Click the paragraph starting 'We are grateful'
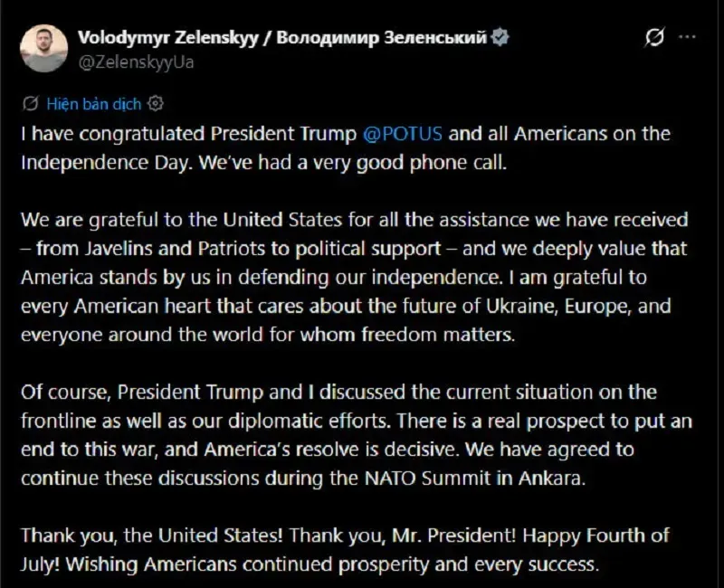This screenshot has height=588, width=724. click(355, 277)
